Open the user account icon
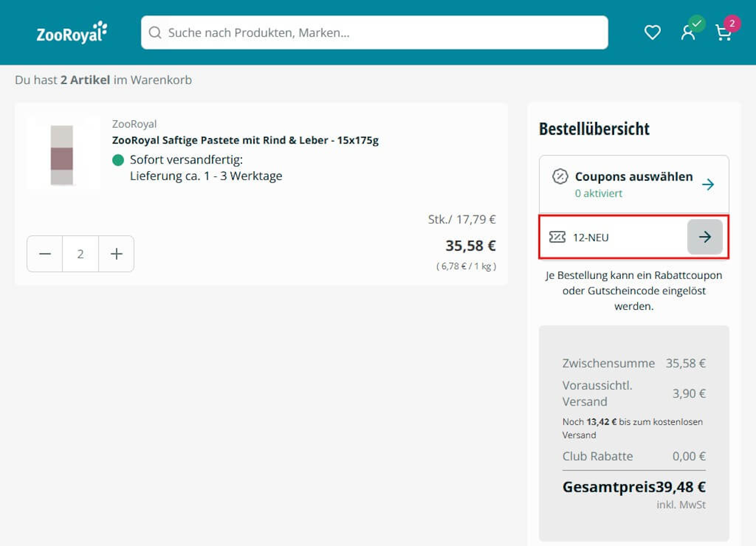Screen dimensions: 756x546 (x=688, y=32)
